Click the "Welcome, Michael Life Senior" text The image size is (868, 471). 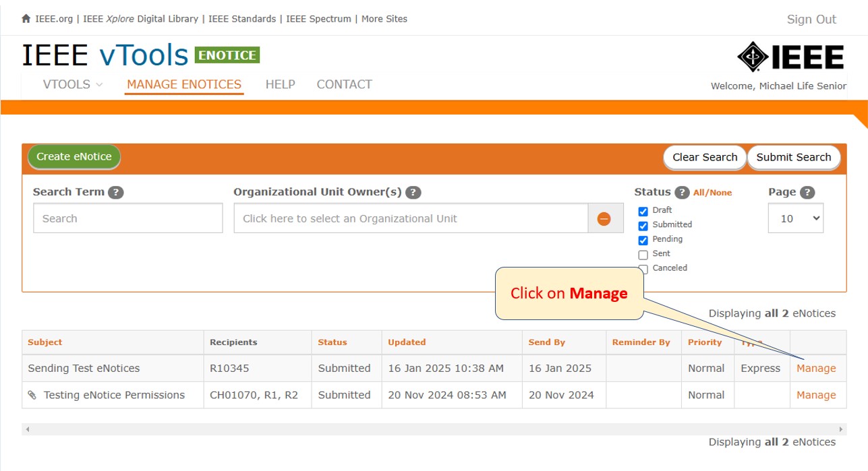(x=778, y=86)
